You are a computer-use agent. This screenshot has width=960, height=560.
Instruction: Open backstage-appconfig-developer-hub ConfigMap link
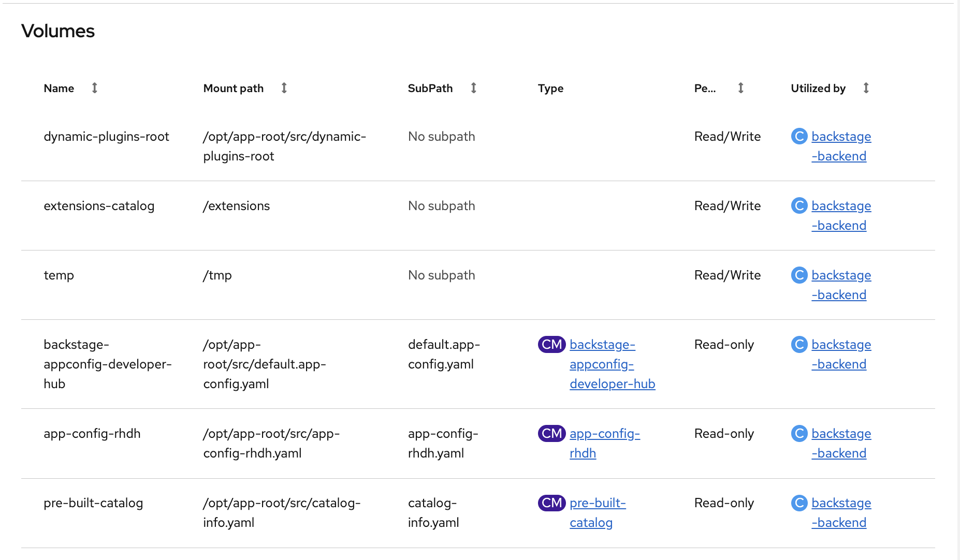tap(612, 364)
